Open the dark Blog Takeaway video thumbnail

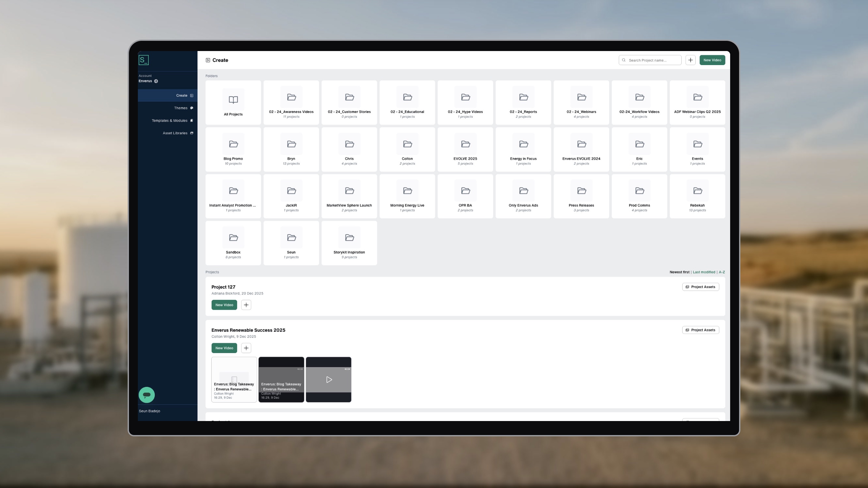click(x=281, y=380)
